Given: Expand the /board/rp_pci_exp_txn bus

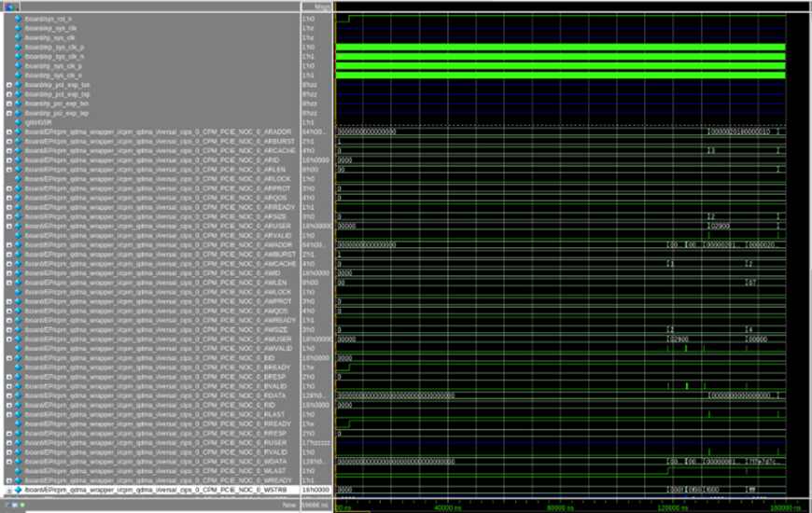Looking at the screenshot, I should click(x=8, y=104).
